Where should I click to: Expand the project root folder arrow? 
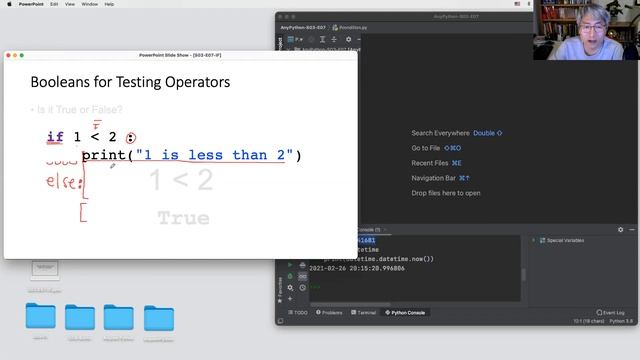point(289,49)
